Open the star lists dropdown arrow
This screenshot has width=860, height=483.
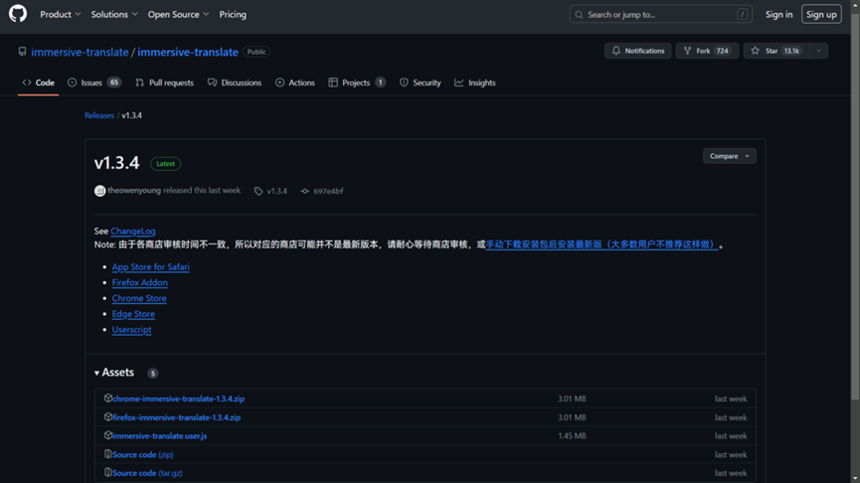(818, 51)
